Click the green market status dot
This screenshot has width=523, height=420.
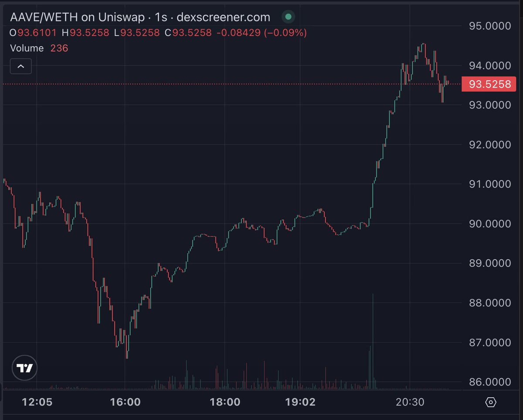click(x=288, y=17)
